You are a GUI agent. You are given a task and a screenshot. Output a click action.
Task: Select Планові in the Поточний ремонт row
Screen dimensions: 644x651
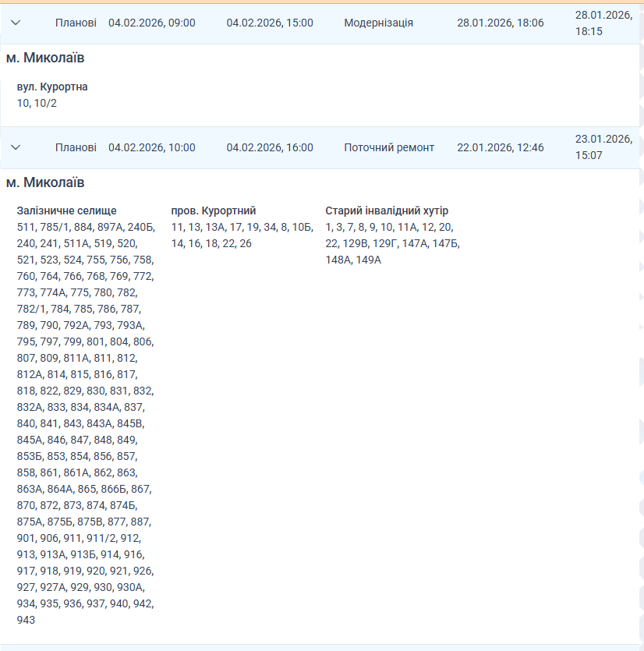76,147
